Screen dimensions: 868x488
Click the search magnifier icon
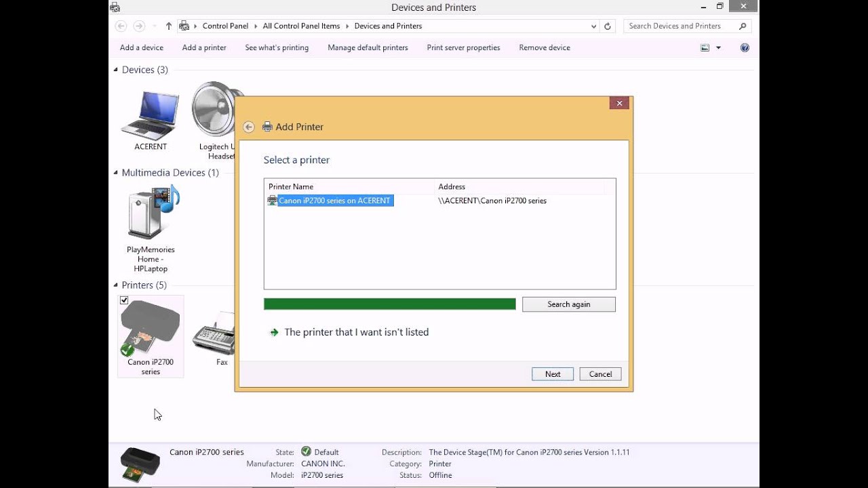click(743, 26)
